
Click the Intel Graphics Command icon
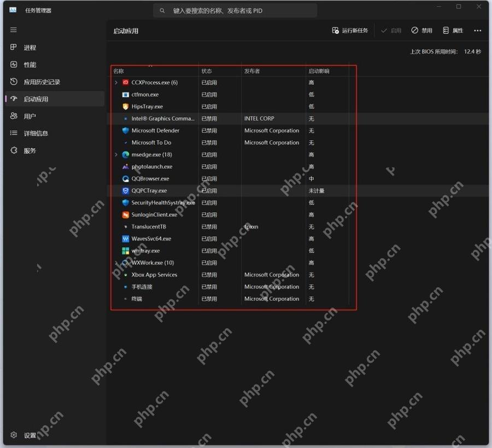(x=126, y=118)
